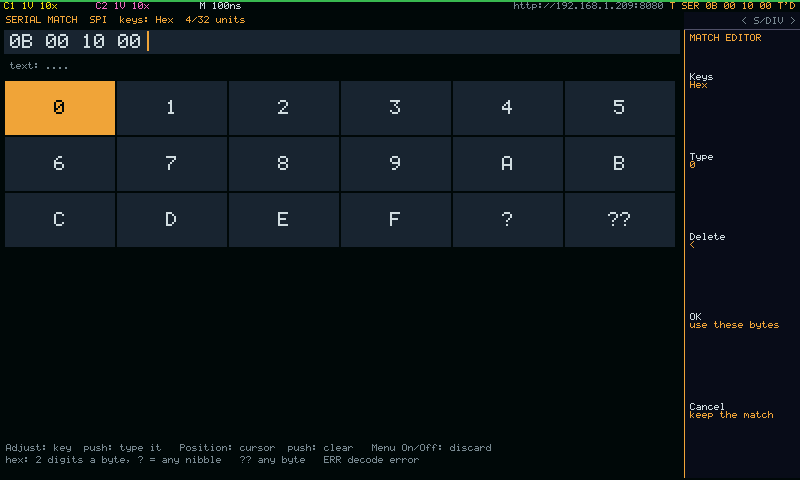This screenshot has height=480, width=800.
Task: Choose the Delete menu item
Action: [x=707, y=240]
